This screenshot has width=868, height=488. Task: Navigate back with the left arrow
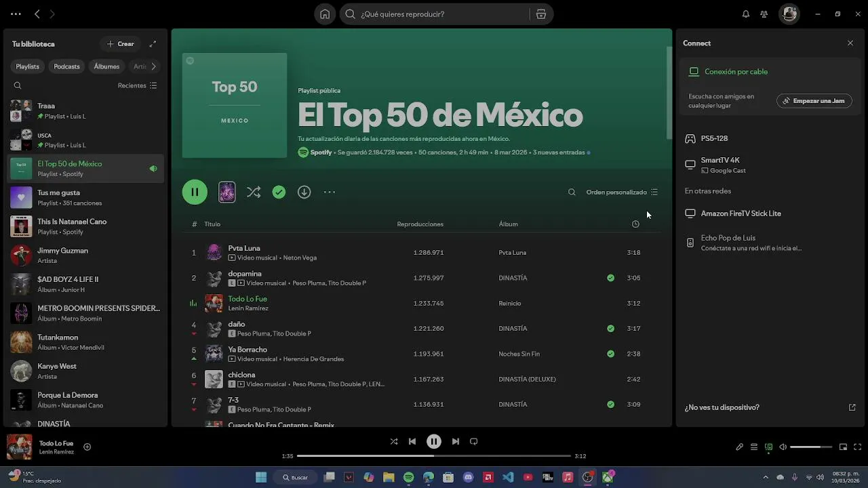point(37,14)
